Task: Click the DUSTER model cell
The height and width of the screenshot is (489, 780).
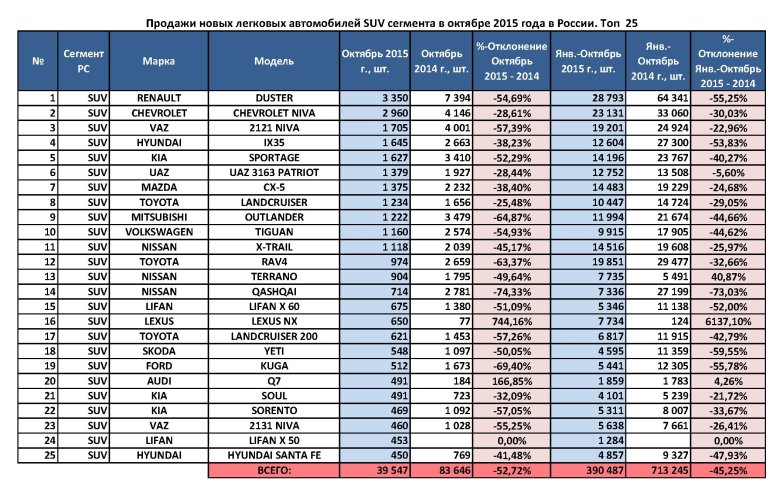Action: click(x=274, y=100)
